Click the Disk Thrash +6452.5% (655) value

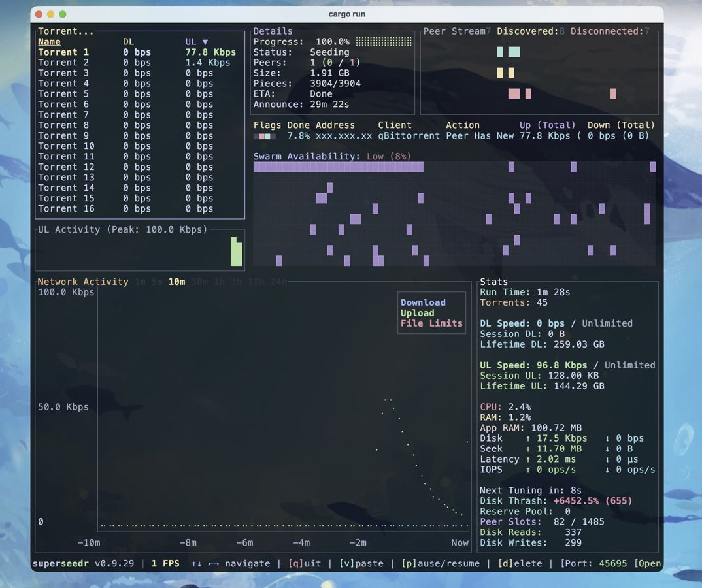tap(593, 500)
